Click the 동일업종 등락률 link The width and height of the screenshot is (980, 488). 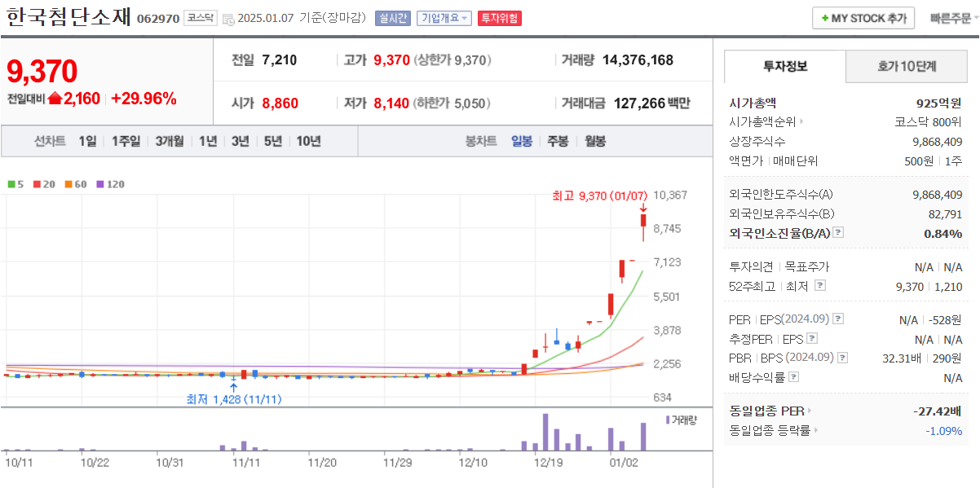pyautogui.click(x=770, y=430)
